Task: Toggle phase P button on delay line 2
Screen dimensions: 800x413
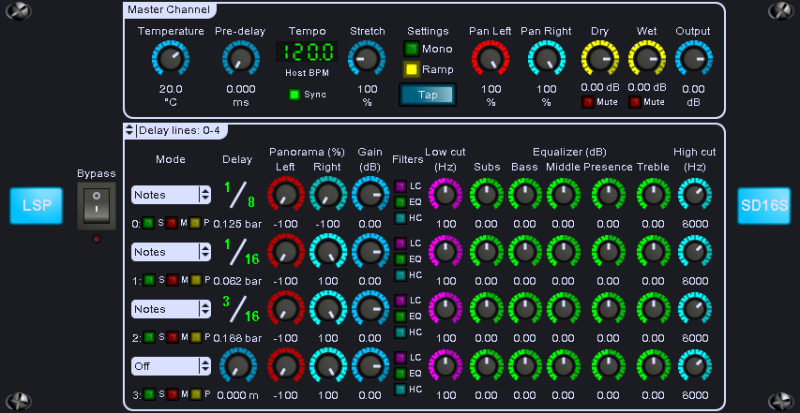Action: tap(195, 338)
